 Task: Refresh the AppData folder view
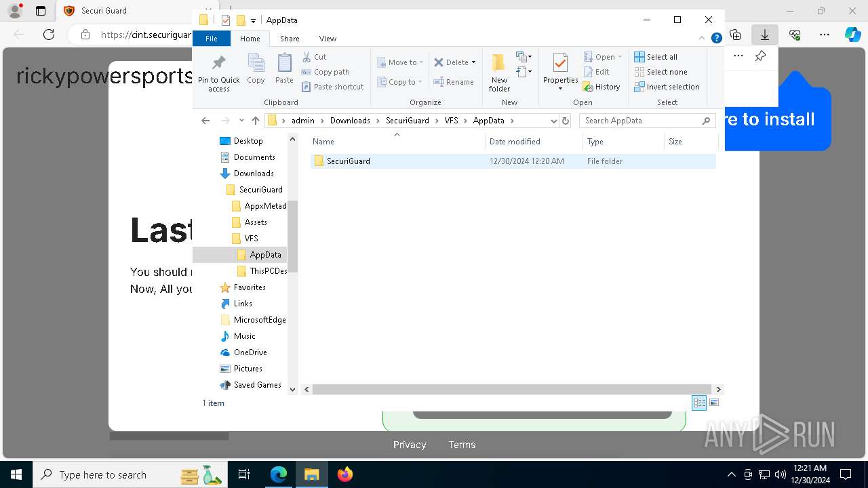click(566, 121)
